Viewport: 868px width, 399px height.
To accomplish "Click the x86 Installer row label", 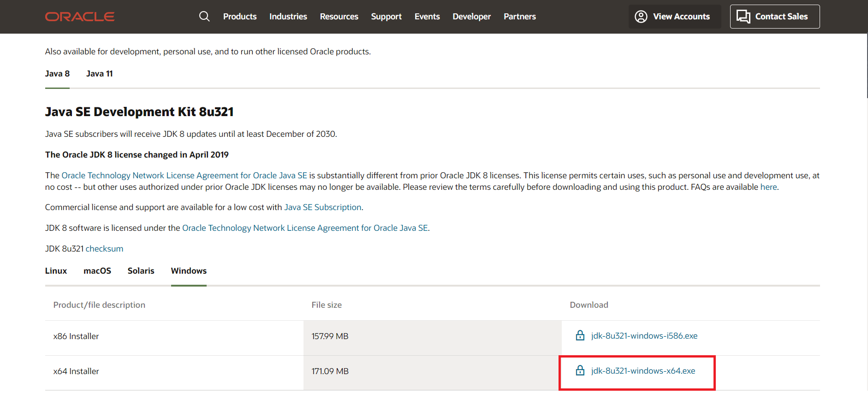I will pos(76,336).
